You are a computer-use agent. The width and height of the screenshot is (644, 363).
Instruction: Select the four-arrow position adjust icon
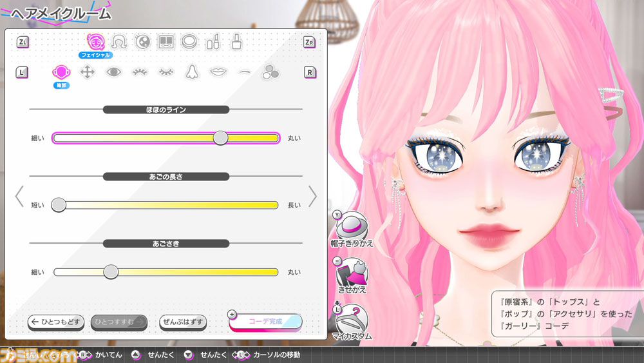pos(87,72)
